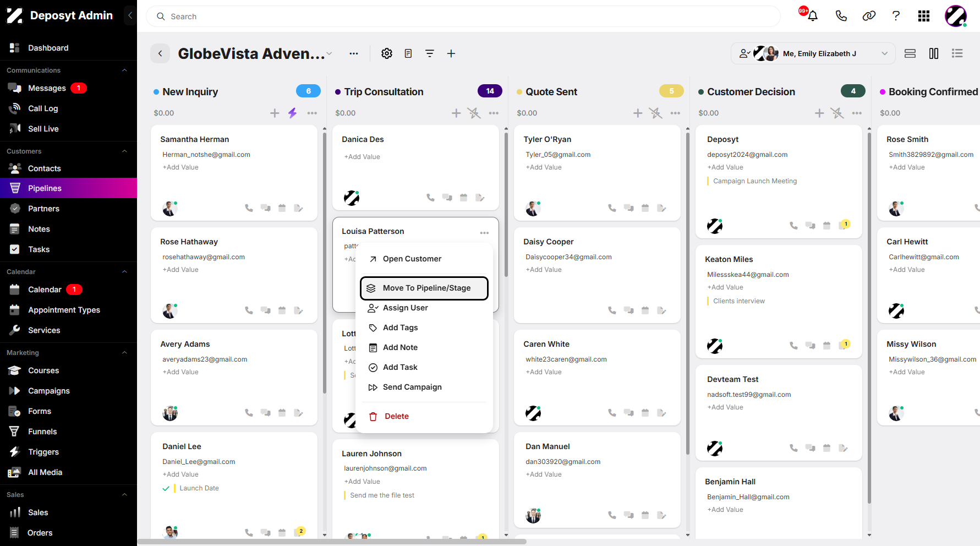Open the pipeline filter icon
This screenshot has width=980, height=546.
pos(430,53)
